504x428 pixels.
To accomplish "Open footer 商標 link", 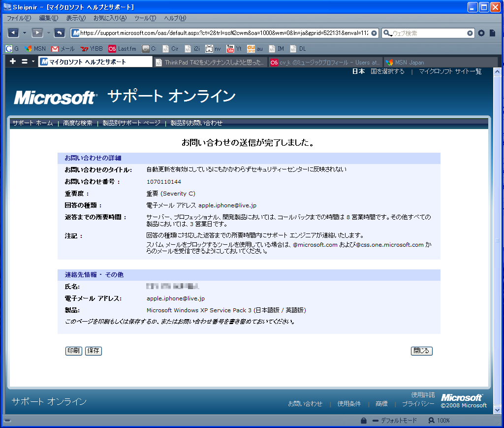I will pyautogui.click(x=381, y=403).
